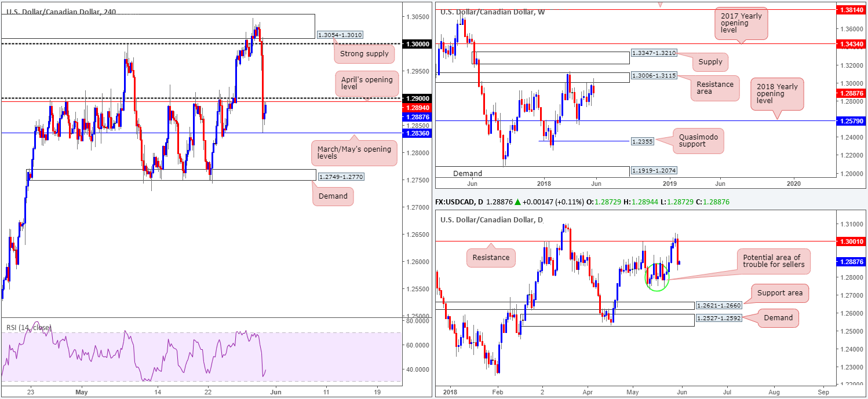Select the blue 1.28876 label on daily chart
The image size is (868, 399).
(x=850, y=262)
